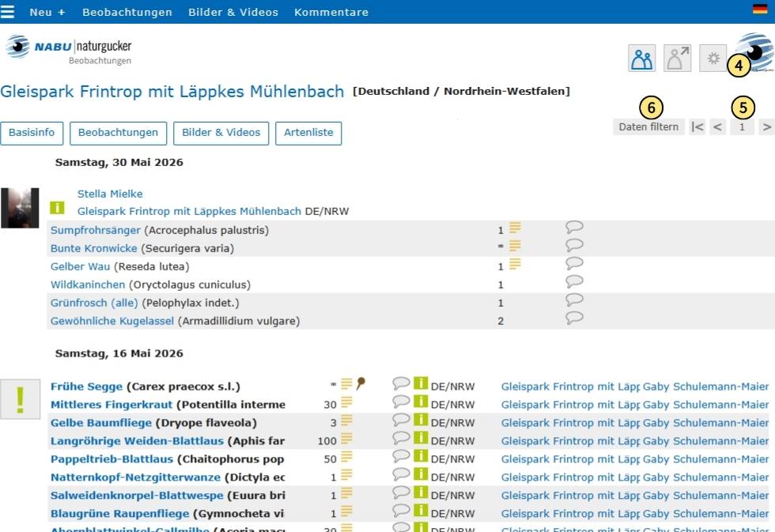Open the Blaugrüne Raupenfliege observation
Viewport: 775px width, 532px height.
coord(119,514)
